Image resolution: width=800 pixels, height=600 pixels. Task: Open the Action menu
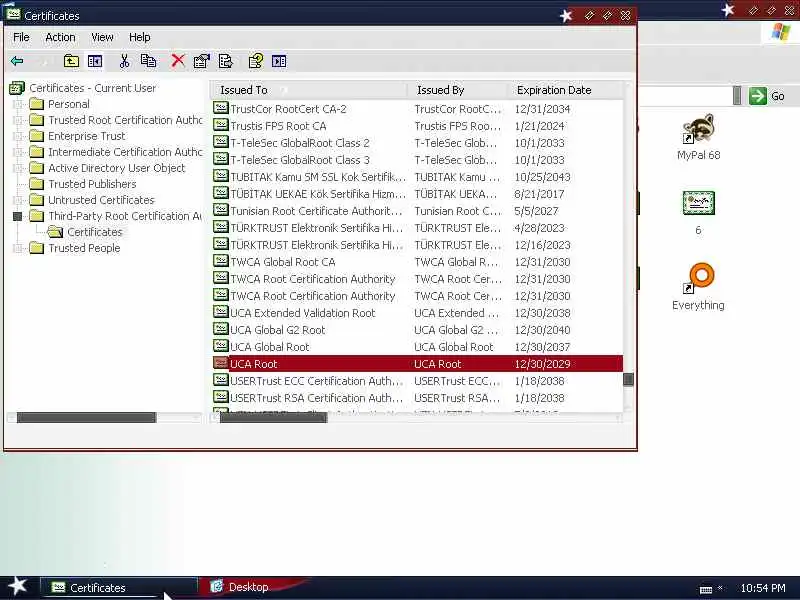(60, 37)
